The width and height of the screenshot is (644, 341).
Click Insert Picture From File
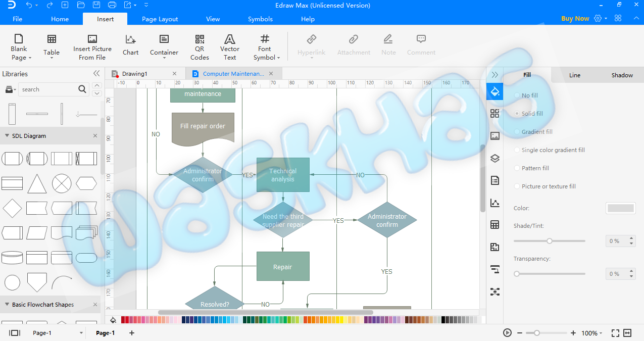coord(92,47)
